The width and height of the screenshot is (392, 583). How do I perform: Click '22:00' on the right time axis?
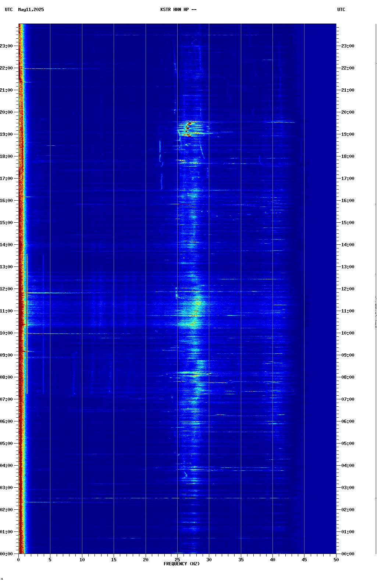point(348,68)
